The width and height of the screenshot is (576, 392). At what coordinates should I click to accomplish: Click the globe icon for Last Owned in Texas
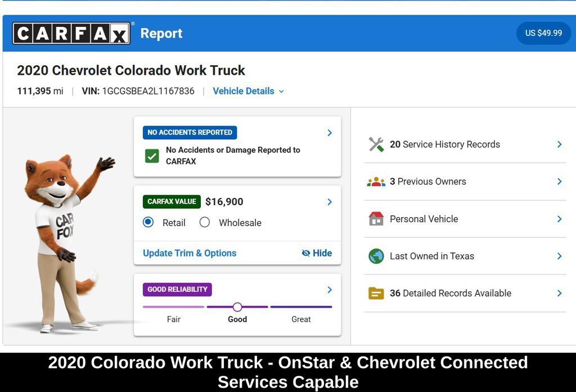click(x=376, y=256)
